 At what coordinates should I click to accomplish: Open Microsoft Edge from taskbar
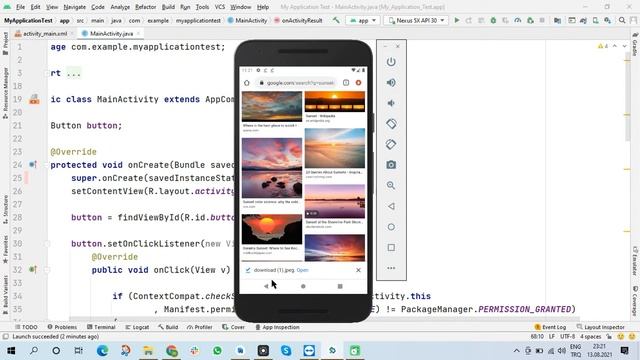(102, 351)
